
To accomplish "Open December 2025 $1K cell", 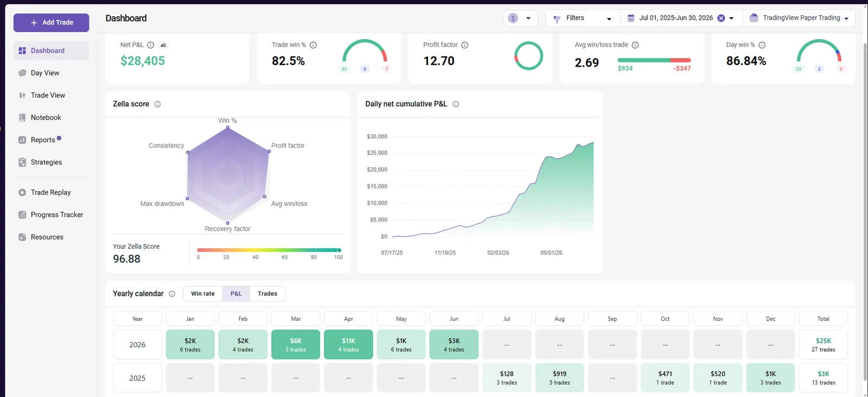I will pyautogui.click(x=771, y=378).
